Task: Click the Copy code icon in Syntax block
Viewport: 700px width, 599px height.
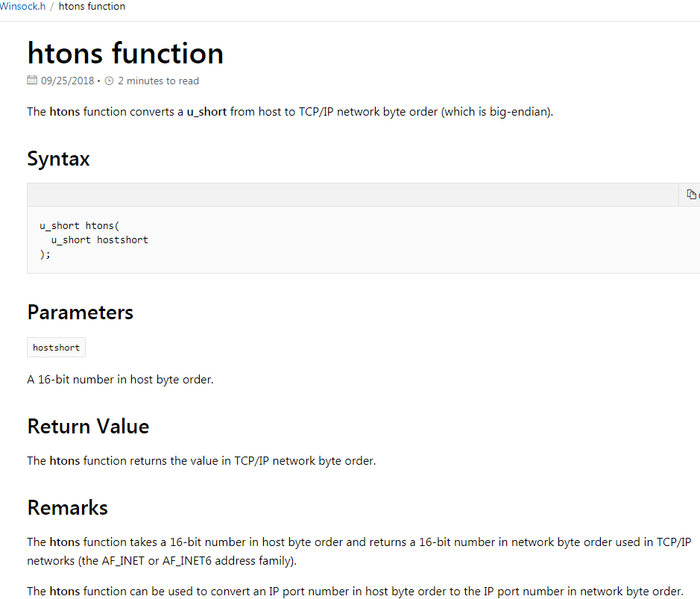Action: pos(691,195)
